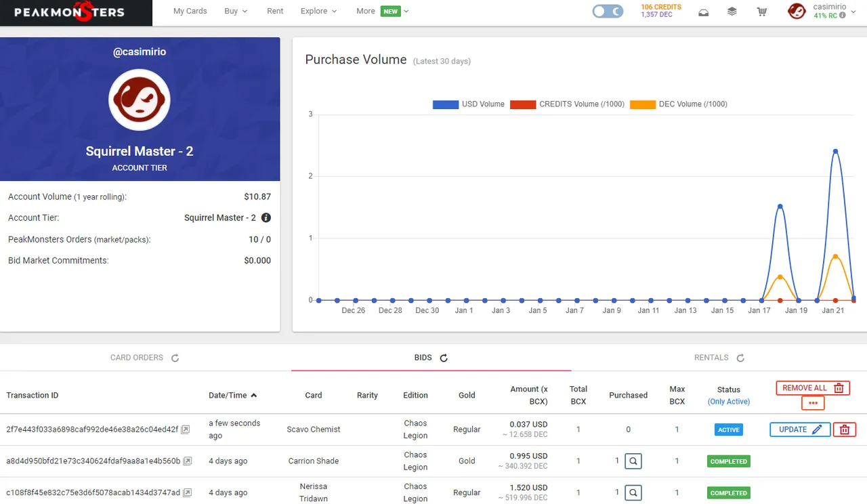Click the Scavo Chemist card name
The width and height of the screenshot is (867, 504).
pyautogui.click(x=314, y=429)
